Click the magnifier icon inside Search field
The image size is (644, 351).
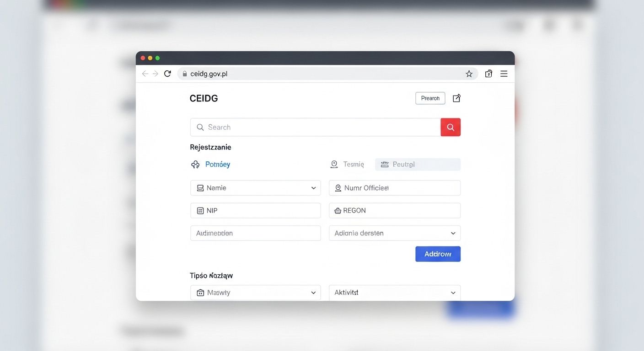pyautogui.click(x=200, y=127)
